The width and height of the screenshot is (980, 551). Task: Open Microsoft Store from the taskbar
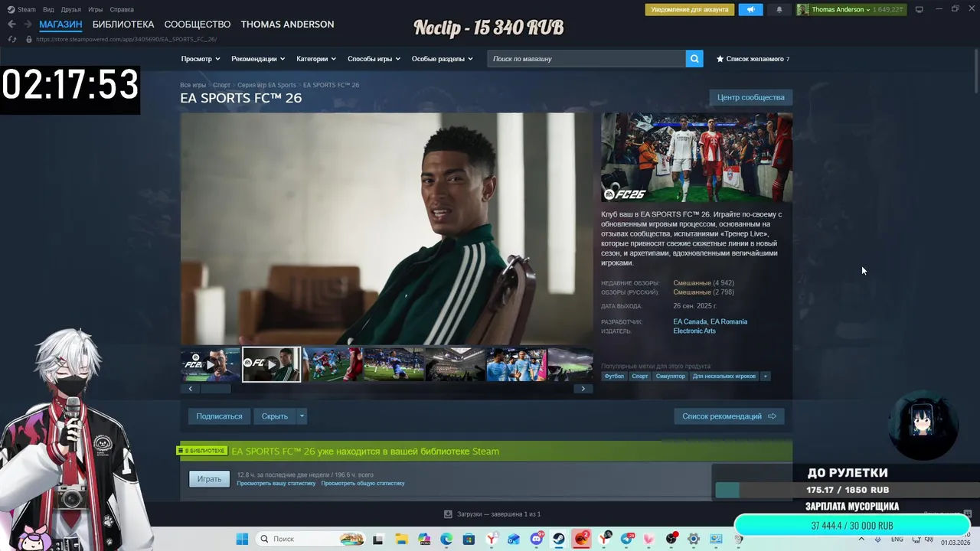pos(469,539)
